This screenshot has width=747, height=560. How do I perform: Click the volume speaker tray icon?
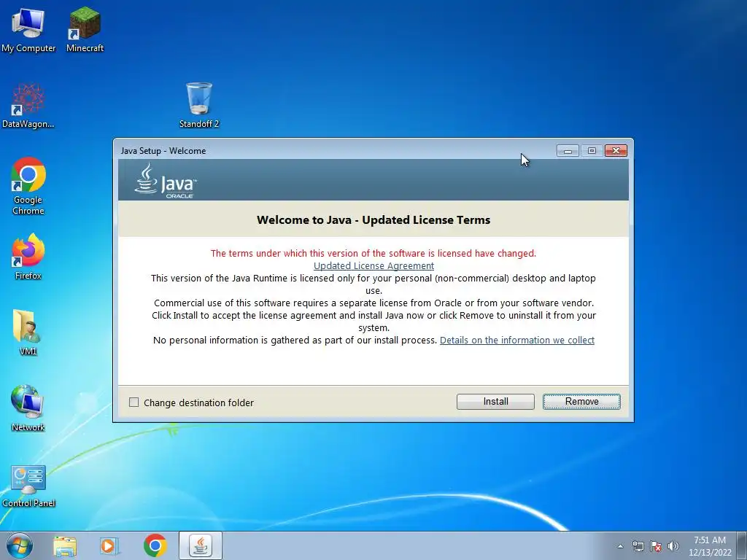click(x=673, y=546)
